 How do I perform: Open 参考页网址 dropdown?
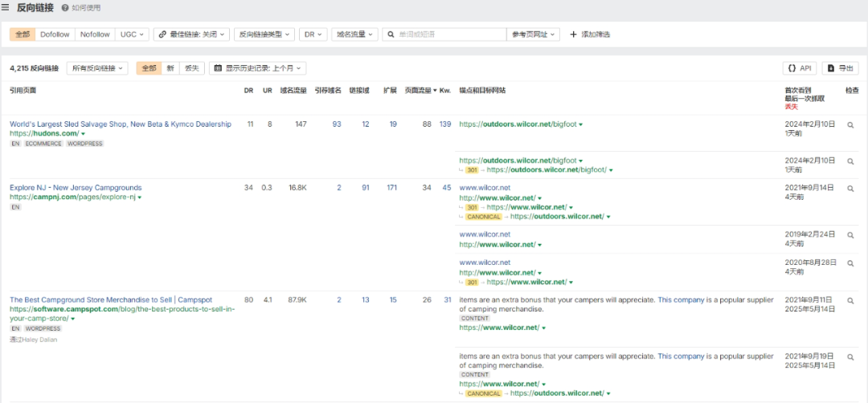[533, 35]
